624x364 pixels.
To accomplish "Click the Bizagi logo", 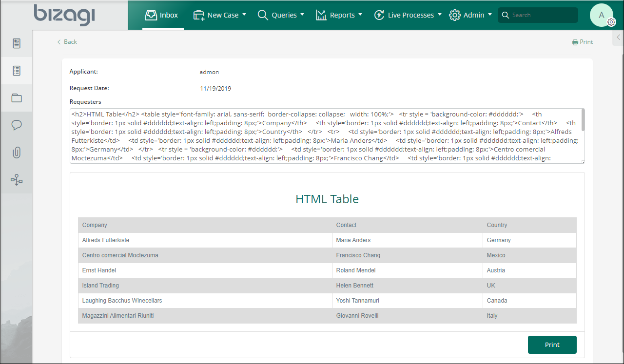I will tap(64, 15).
